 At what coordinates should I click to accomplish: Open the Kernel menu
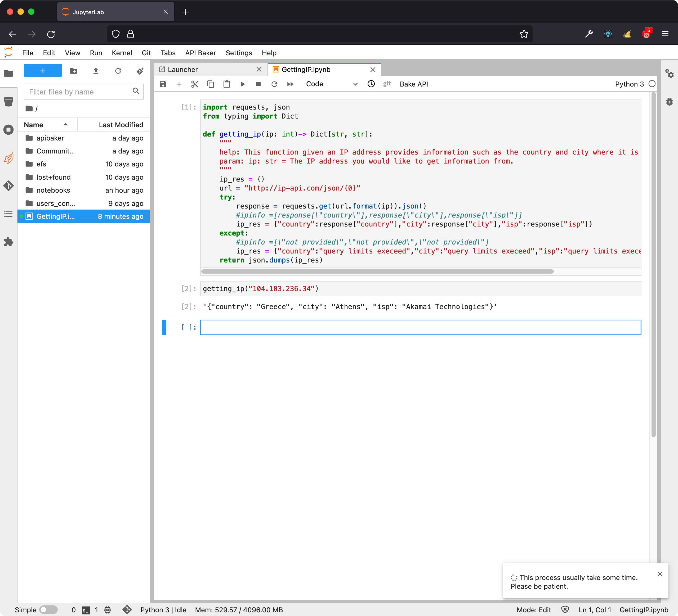[122, 53]
